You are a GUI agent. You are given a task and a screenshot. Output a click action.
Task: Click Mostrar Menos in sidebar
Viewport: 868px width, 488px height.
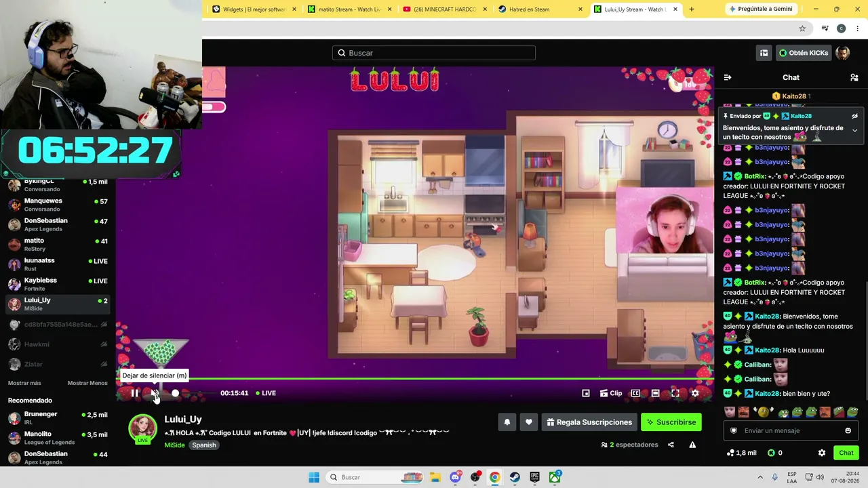[x=87, y=383]
